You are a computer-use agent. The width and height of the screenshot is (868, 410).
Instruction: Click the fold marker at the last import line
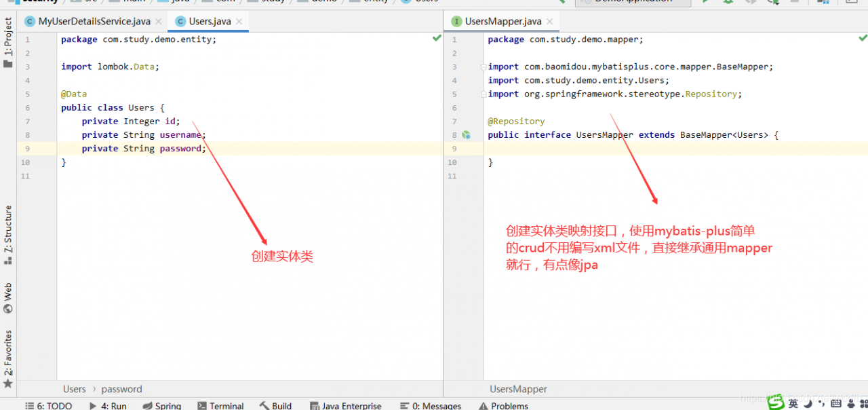[x=484, y=94]
